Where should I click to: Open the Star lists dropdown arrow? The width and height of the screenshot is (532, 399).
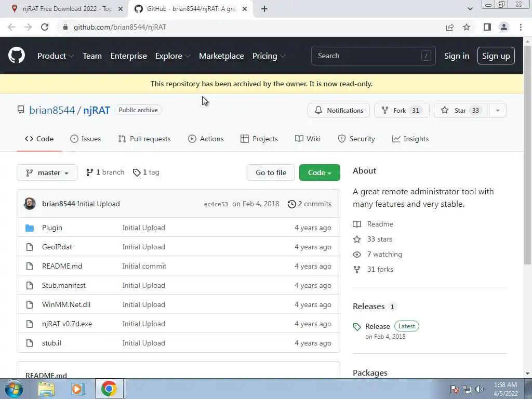coord(498,110)
